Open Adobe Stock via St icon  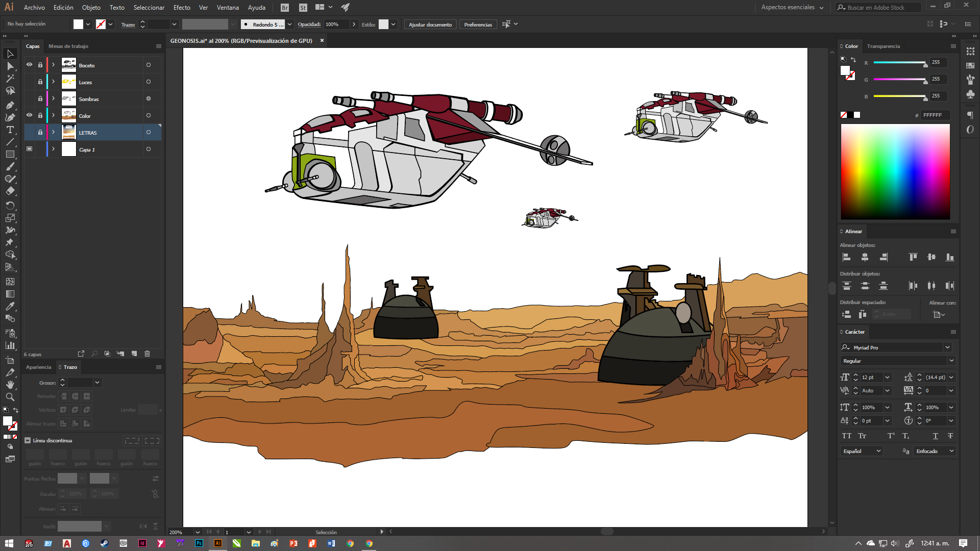coord(303,8)
